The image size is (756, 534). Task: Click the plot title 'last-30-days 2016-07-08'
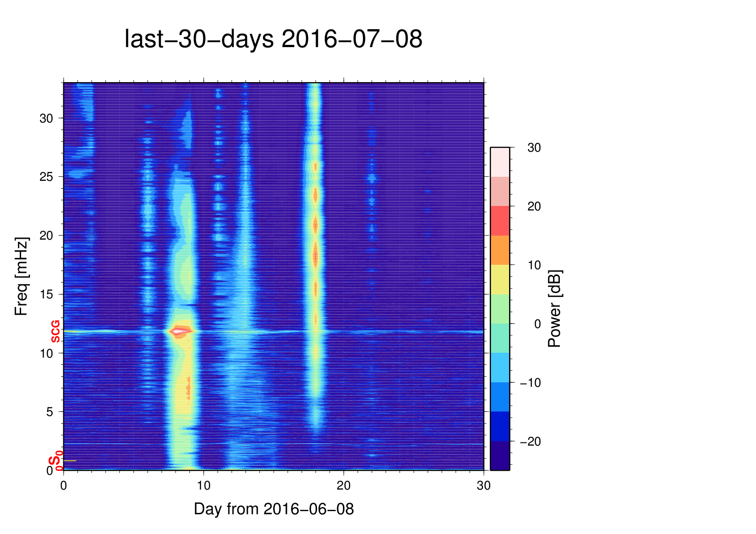[273, 39]
